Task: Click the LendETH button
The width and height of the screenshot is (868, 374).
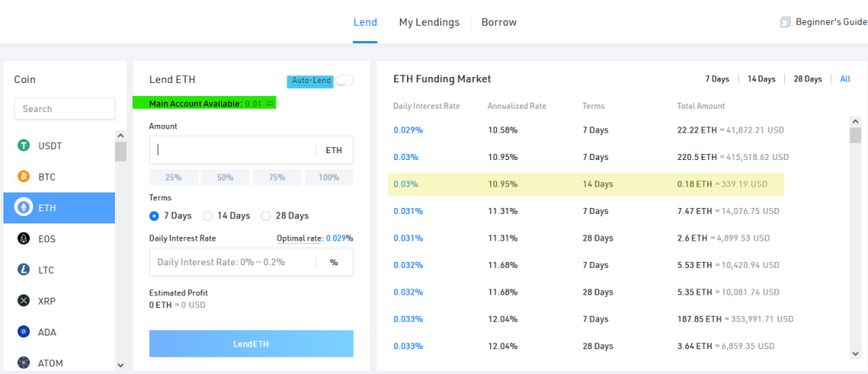Action: (251, 344)
